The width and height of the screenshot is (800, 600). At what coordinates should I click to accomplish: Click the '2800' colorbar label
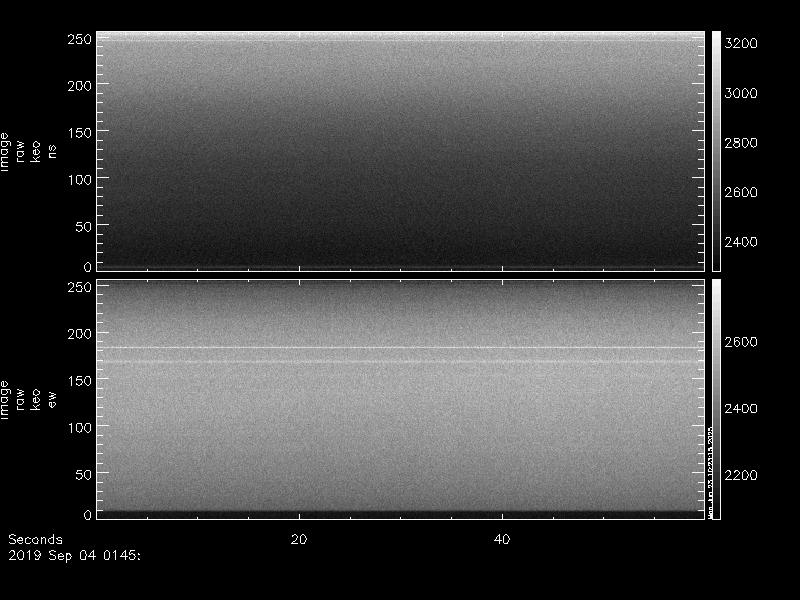741,142
